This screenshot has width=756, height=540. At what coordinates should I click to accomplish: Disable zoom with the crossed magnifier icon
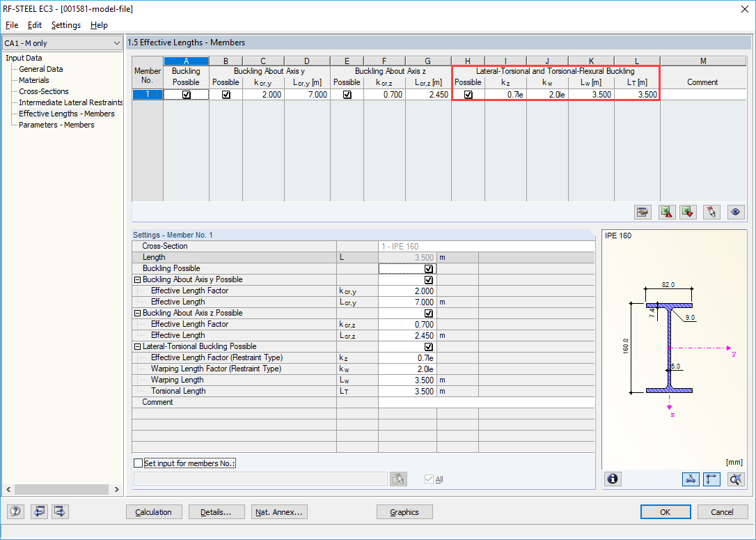click(735, 479)
